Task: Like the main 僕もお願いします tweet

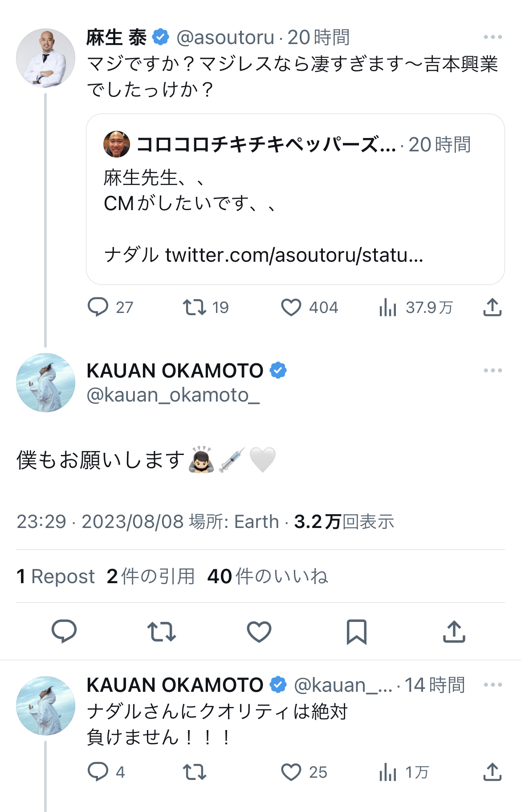Action: (x=259, y=631)
